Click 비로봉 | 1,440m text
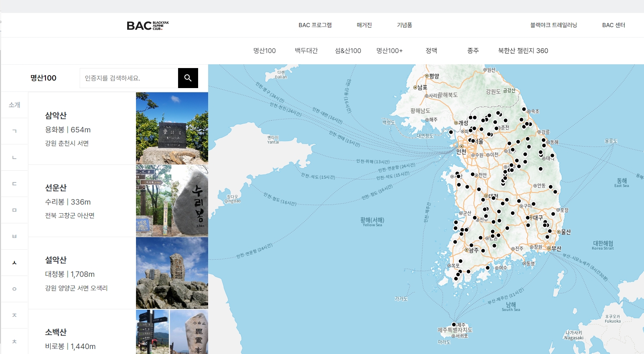The width and height of the screenshot is (644, 354). [x=70, y=346]
